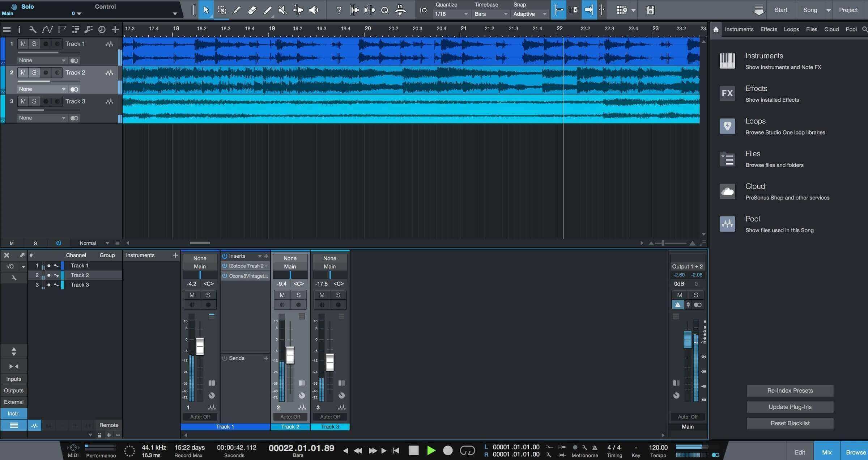Open Track 3 automation None dropdown

coord(42,118)
